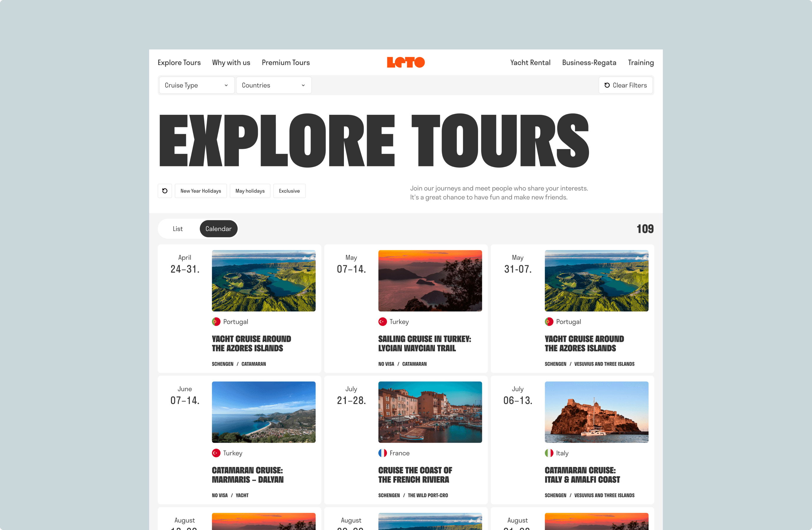This screenshot has height=530, width=812.
Task: Go to Yacht Rental page
Action: (x=530, y=62)
